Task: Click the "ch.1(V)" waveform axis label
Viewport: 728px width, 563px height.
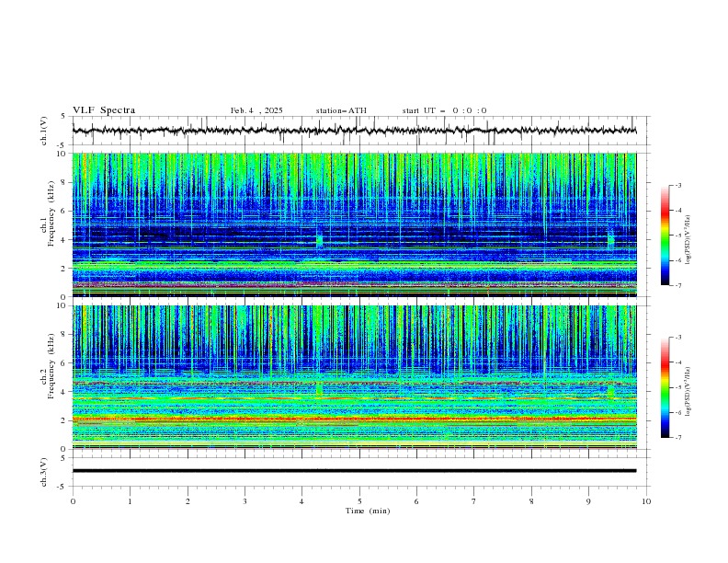Action: pos(44,131)
